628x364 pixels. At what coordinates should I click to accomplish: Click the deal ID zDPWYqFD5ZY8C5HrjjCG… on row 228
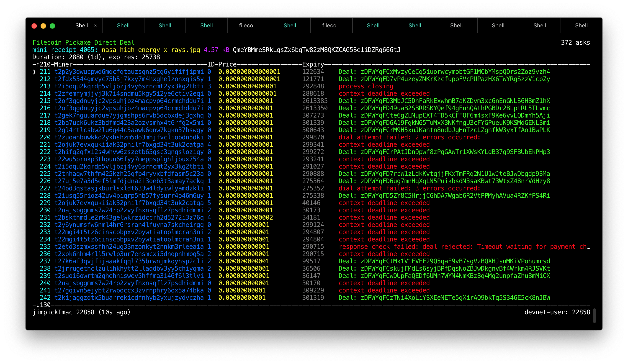[455, 196]
